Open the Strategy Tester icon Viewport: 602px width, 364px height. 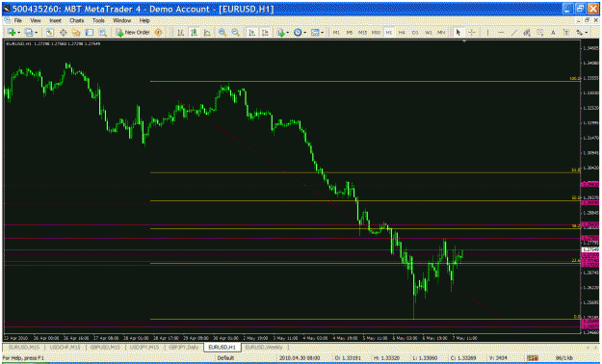[102, 33]
